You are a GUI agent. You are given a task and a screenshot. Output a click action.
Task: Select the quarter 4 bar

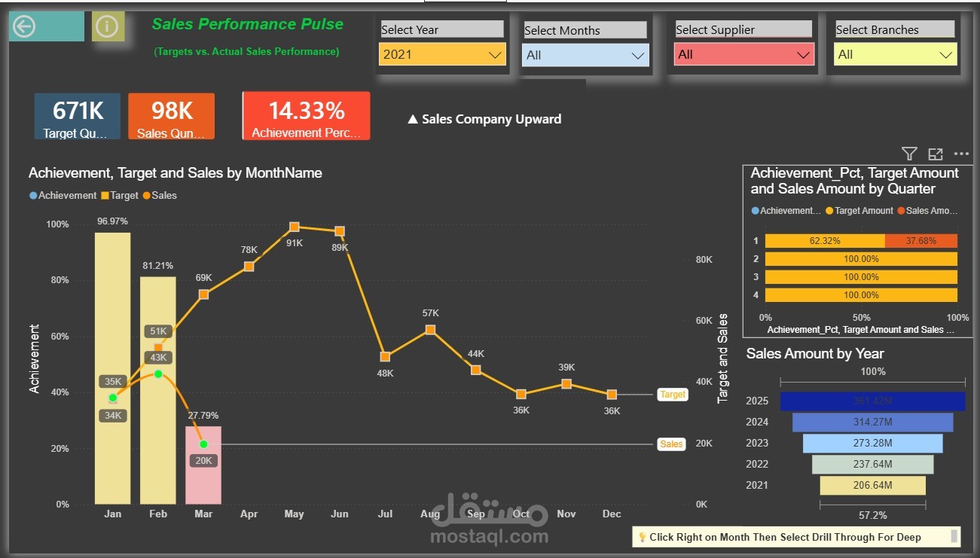861,295
